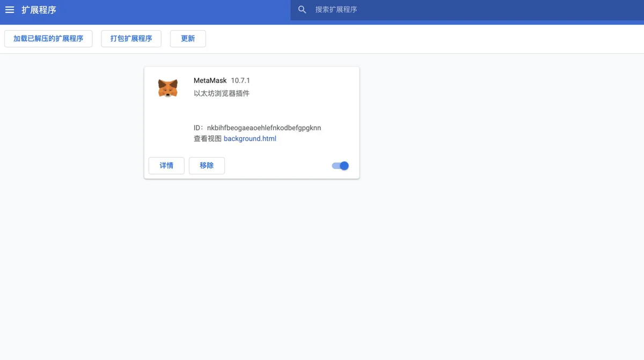Focus the 搜索扩展程序 search field
Screen dimensions: 644x360
(467, 10)
